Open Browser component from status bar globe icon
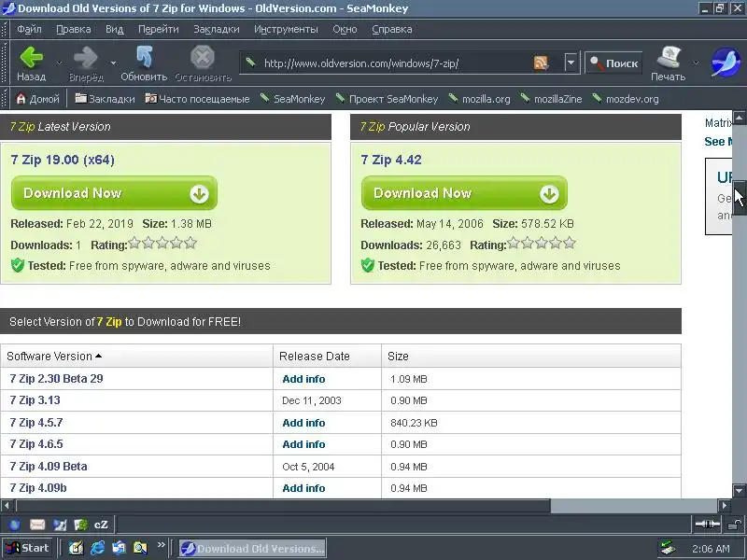The image size is (747, 560). point(15,525)
